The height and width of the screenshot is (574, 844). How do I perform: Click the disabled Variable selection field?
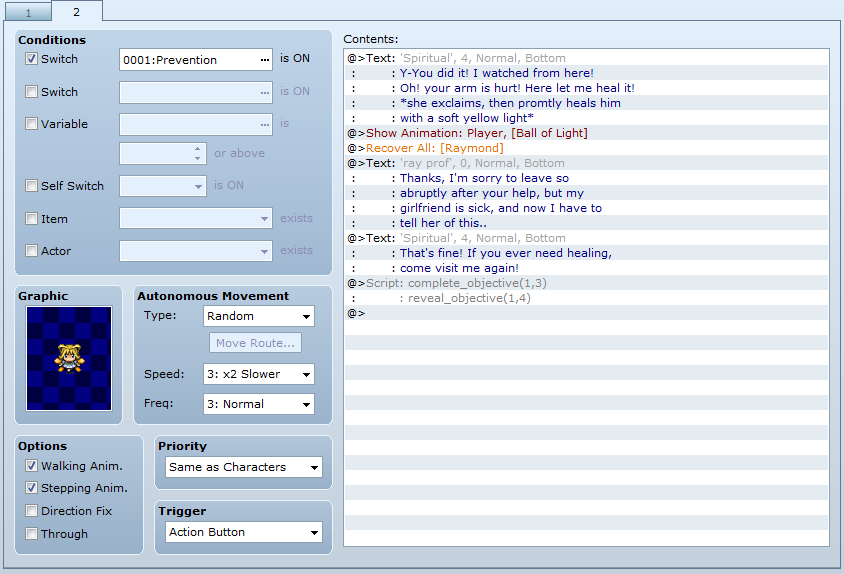196,124
